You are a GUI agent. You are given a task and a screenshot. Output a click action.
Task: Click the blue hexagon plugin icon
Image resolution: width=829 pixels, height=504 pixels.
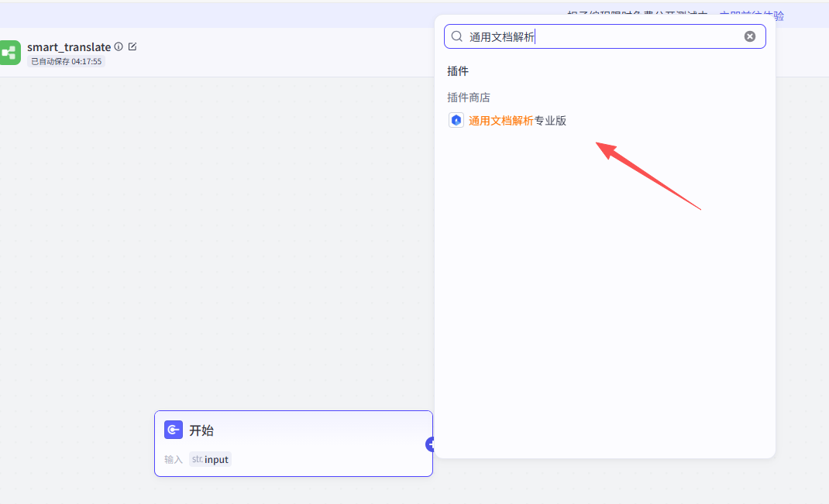pos(456,121)
